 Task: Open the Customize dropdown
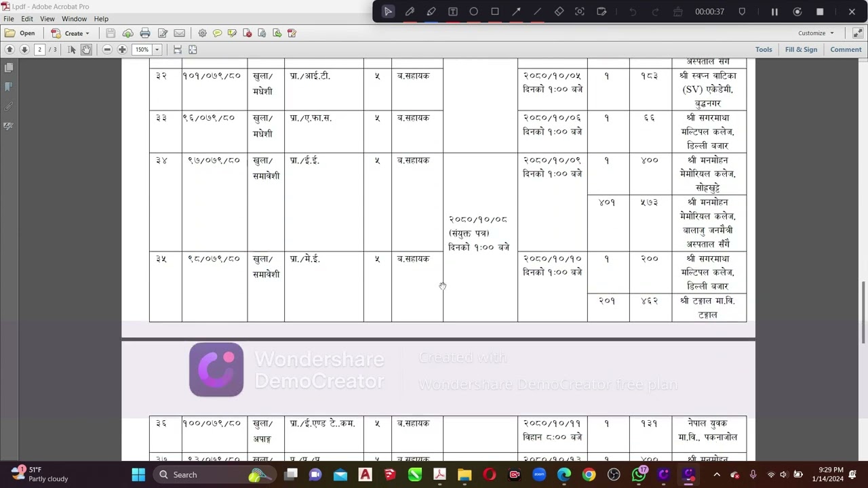coord(816,33)
